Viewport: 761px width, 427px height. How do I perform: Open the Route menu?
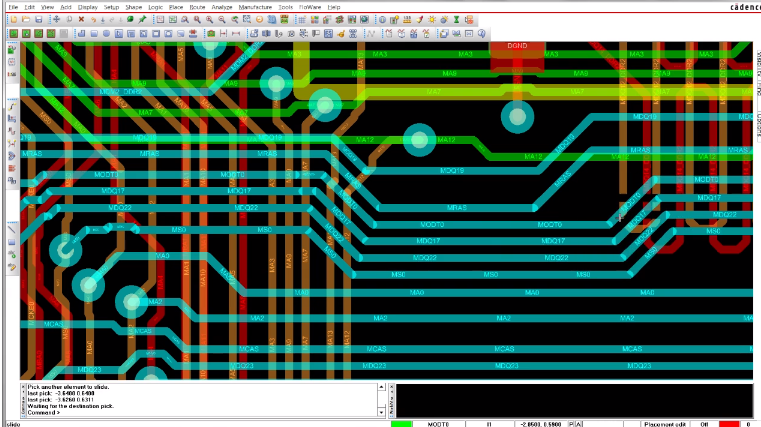(197, 7)
